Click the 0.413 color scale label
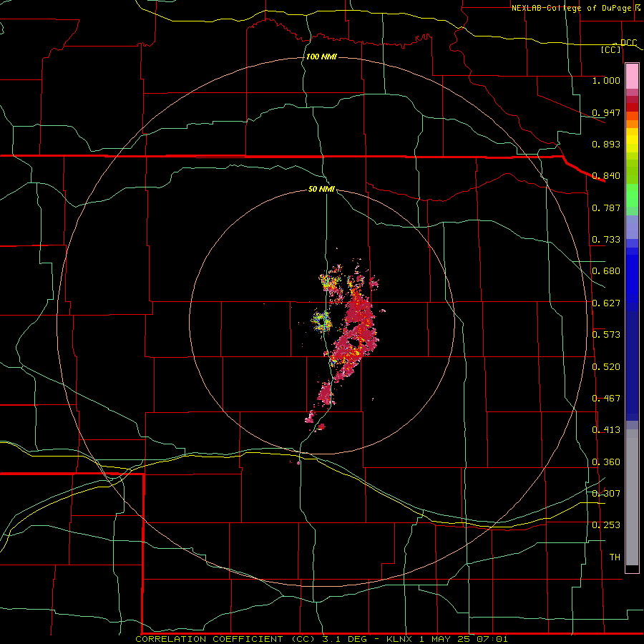Image resolution: width=644 pixels, height=644 pixels. click(x=606, y=430)
